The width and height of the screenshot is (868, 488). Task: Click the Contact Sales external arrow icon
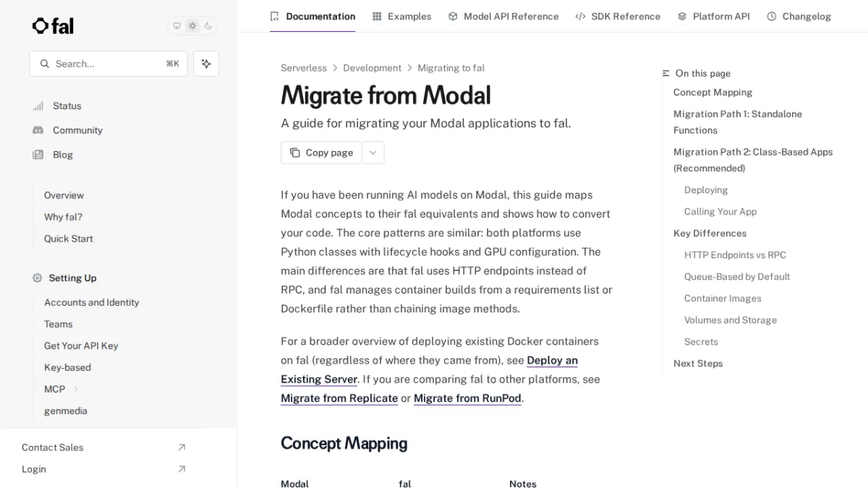pyautogui.click(x=182, y=448)
